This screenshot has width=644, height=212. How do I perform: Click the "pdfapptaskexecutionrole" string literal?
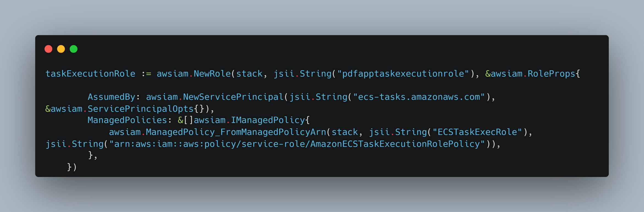403,74
